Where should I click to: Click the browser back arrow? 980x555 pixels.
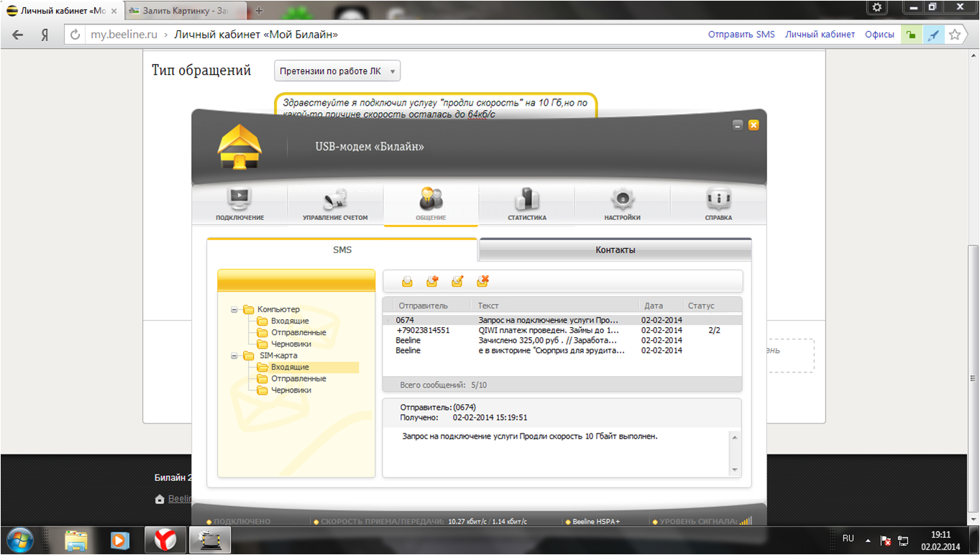point(18,35)
